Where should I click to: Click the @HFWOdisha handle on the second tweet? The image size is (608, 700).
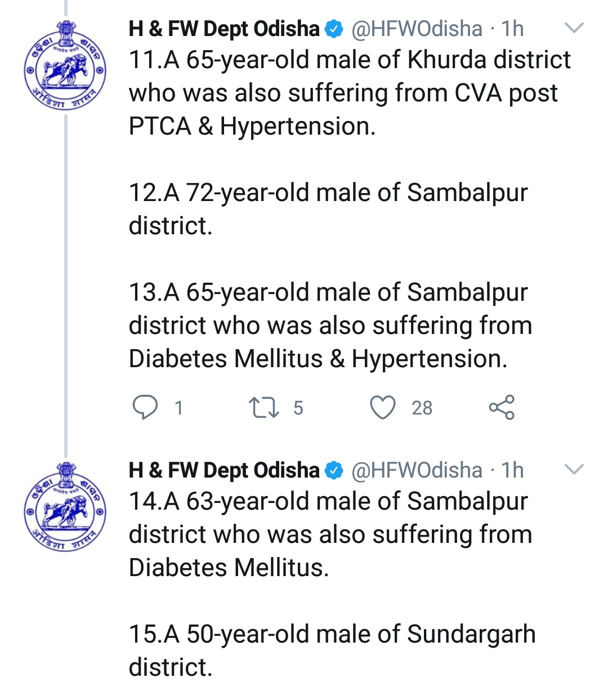pos(417,470)
